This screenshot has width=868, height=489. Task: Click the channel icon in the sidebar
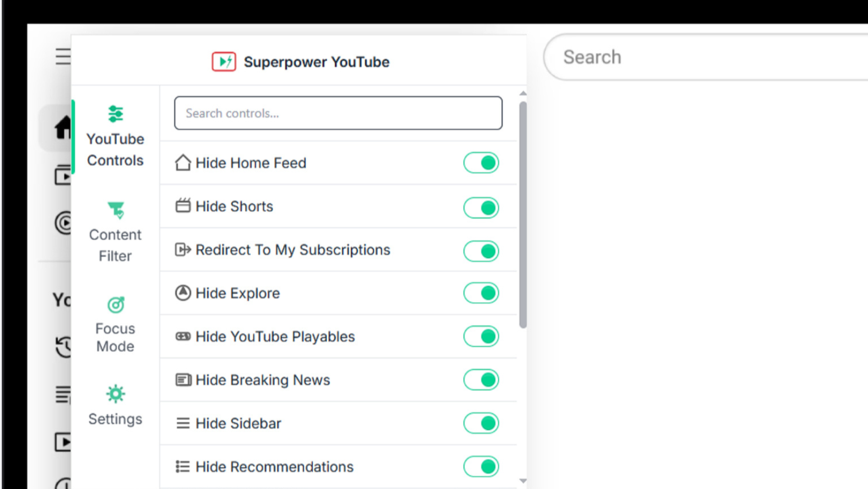pyautogui.click(x=64, y=223)
